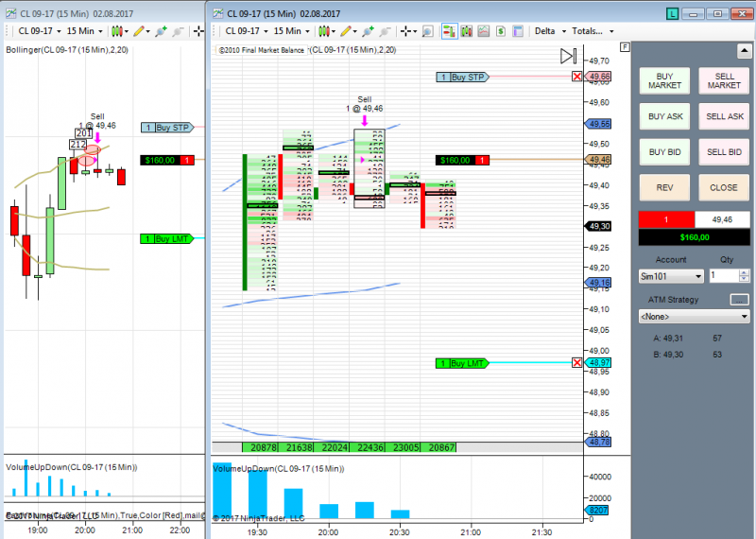The image size is (756, 539).
Task: Toggle Chart Trader panel icon in toolbar
Action: pyautogui.click(x=450, y=31)
